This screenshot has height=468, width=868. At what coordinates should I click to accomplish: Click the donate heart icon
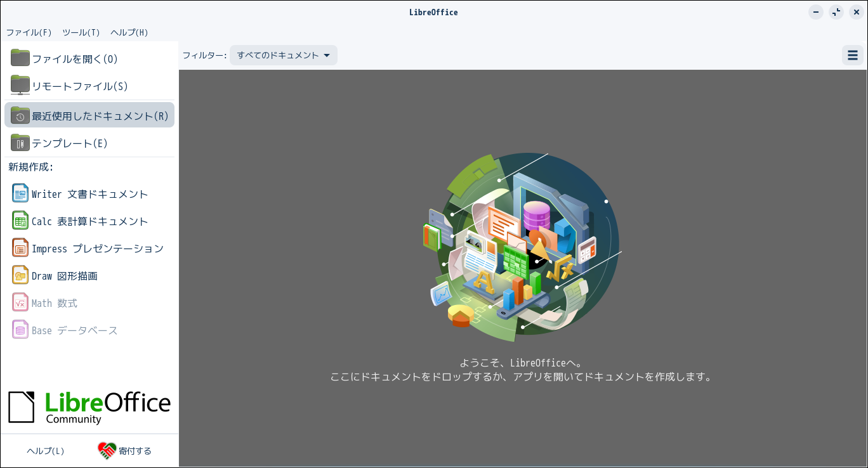click(107, 451)
